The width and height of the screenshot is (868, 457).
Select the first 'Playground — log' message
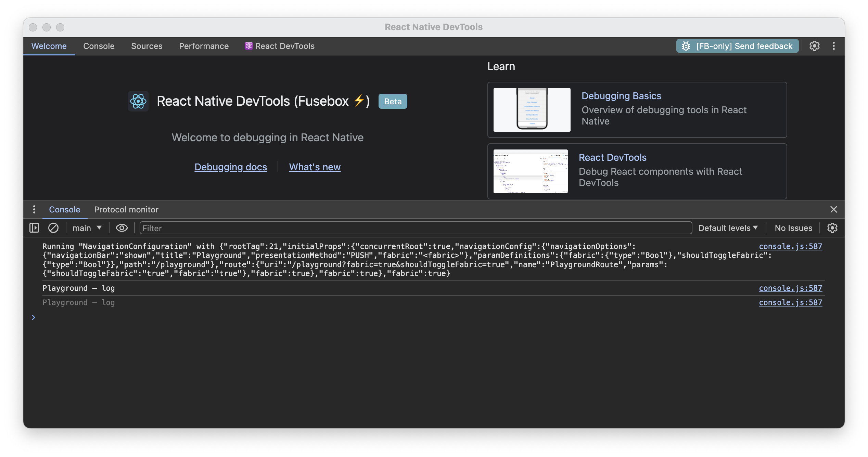pyautogui.click(x=78, y=288)
